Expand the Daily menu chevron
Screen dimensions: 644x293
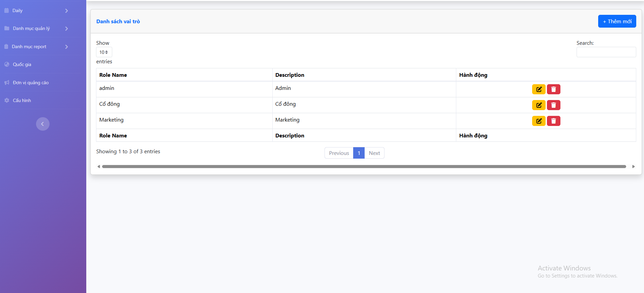[x=66, y=11]
